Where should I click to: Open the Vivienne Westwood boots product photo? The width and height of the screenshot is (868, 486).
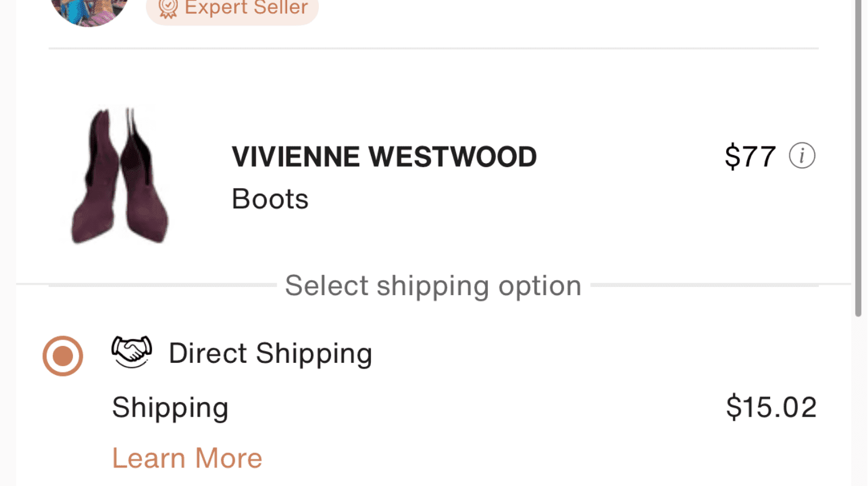(120, 175)
